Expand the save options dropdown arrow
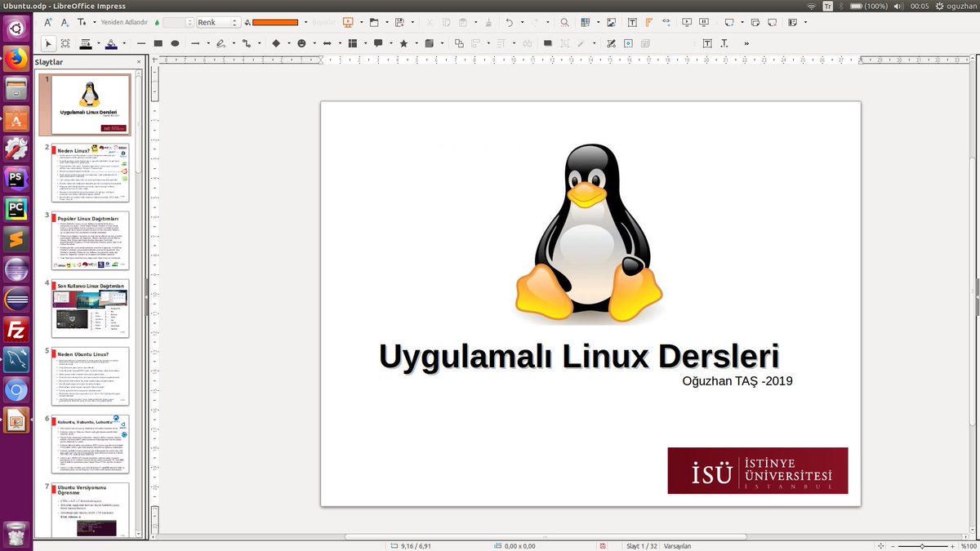This screenshot has height=551, width=980. pos(412,22)
